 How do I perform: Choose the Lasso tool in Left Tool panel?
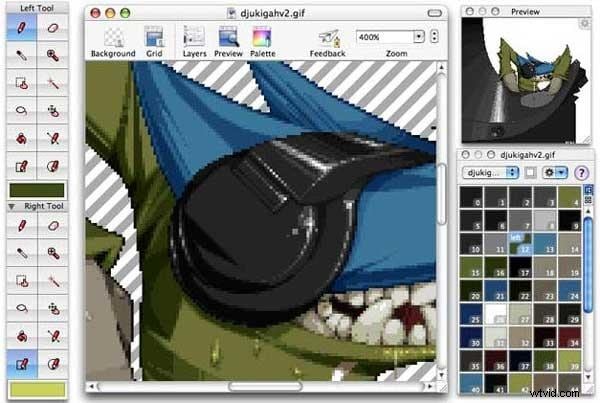pyautogui.click(x=22, y=111)
